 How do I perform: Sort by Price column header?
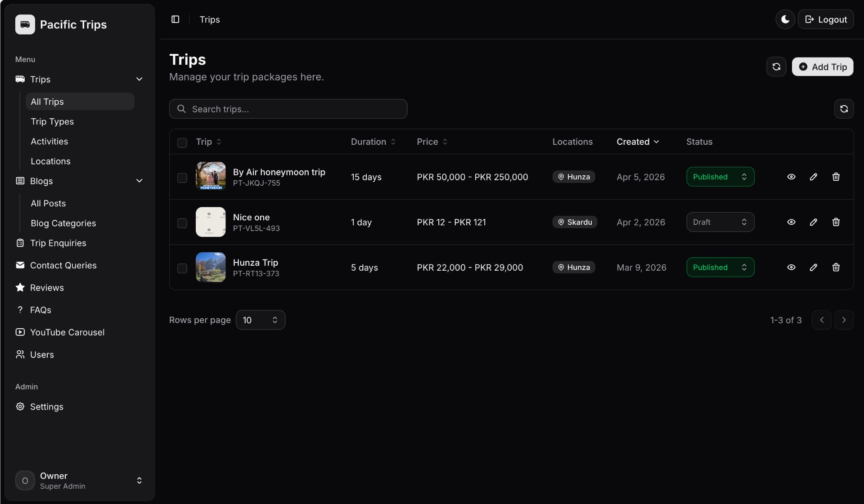[432, 142]
